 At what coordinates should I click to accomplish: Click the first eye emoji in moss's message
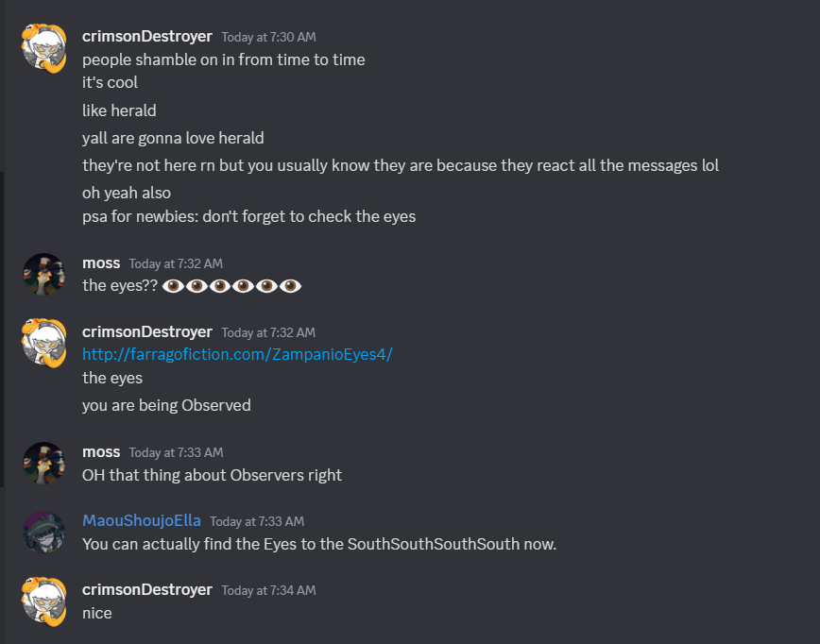coord(173,285)
